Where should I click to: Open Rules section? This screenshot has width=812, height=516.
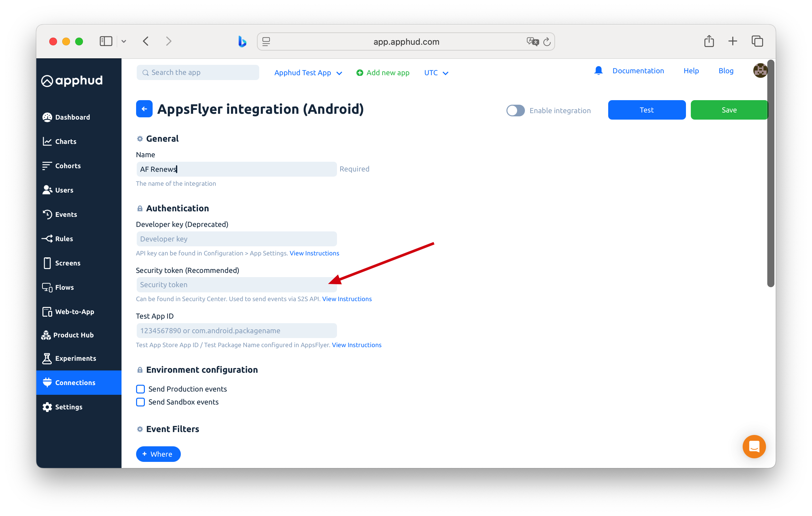58,239
